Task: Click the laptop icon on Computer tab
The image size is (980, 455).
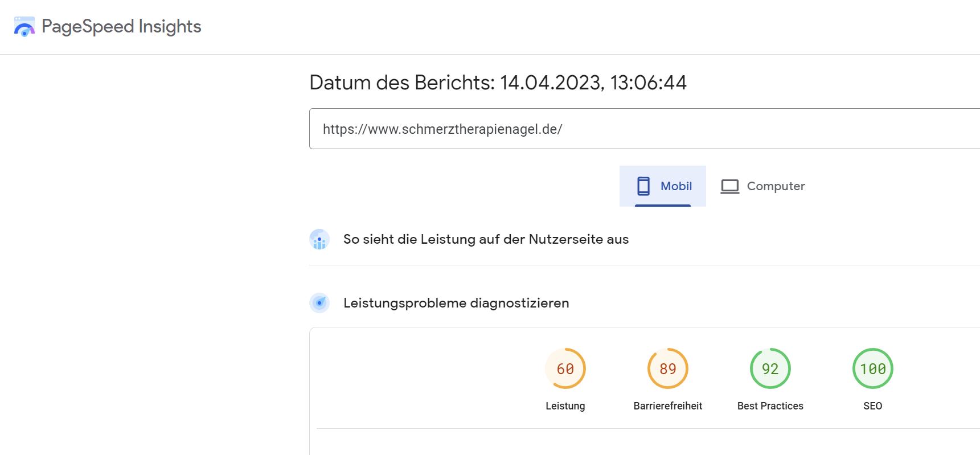Action: point(730,187)
